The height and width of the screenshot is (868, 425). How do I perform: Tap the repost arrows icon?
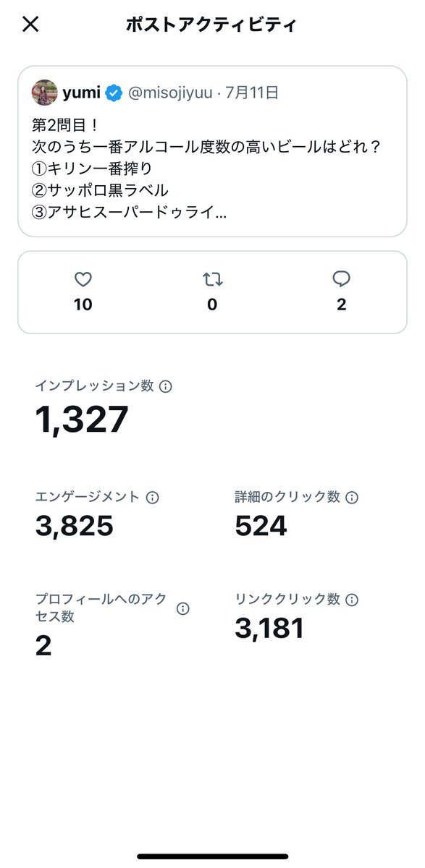pos(212,279)
